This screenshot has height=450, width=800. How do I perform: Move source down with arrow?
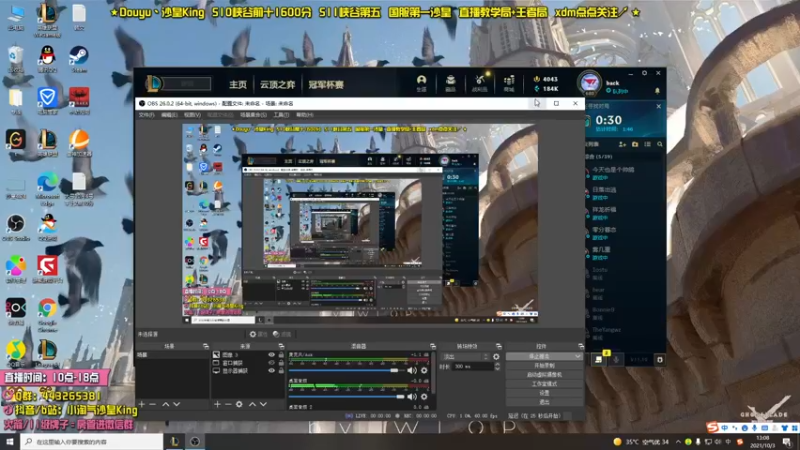tap(263, 404)
